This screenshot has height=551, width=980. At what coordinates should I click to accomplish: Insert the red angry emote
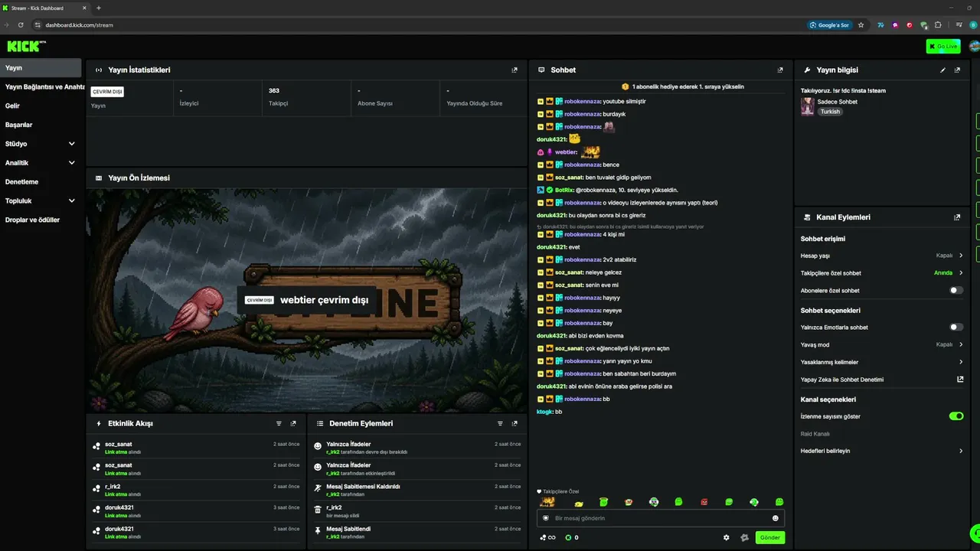tap(704, 502)
